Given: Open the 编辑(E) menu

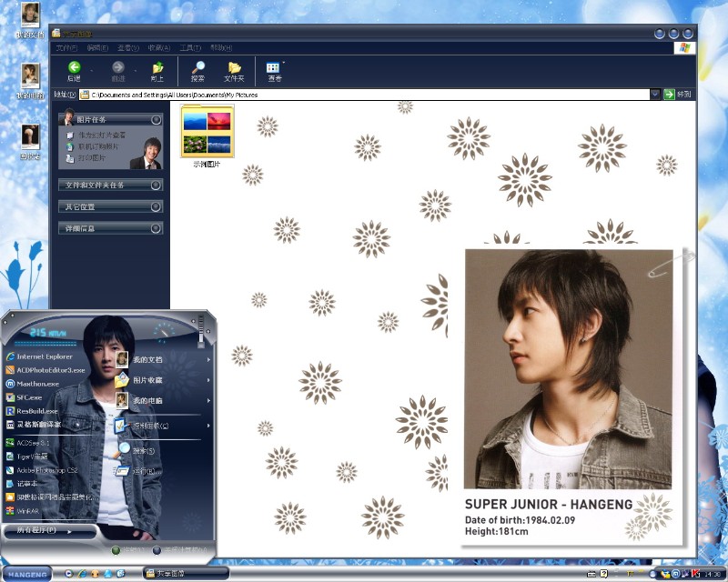Looking at the screenshot, I should point(97,48).
